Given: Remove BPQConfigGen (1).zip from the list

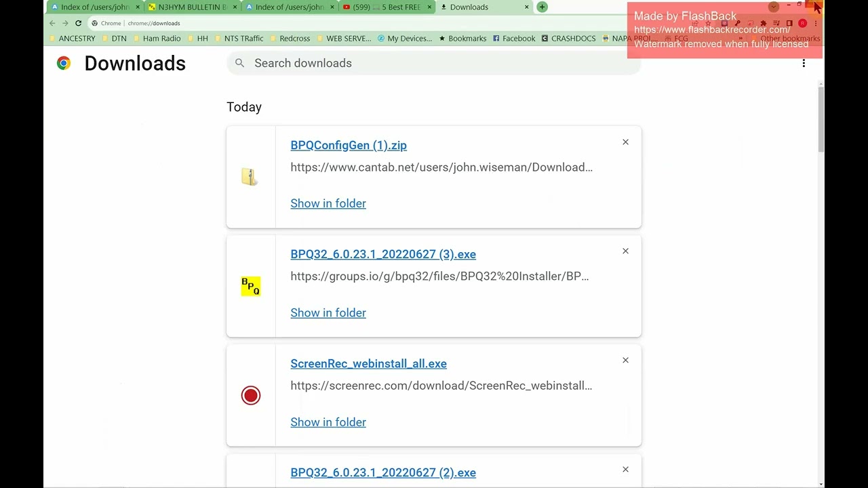Looking at the screenshot, I should 625,142.
